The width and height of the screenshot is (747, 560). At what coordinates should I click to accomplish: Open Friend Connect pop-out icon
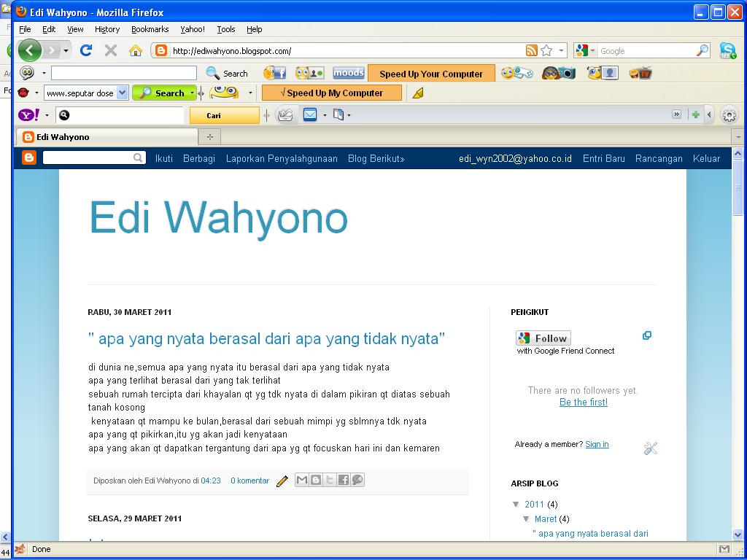(646, 335)
